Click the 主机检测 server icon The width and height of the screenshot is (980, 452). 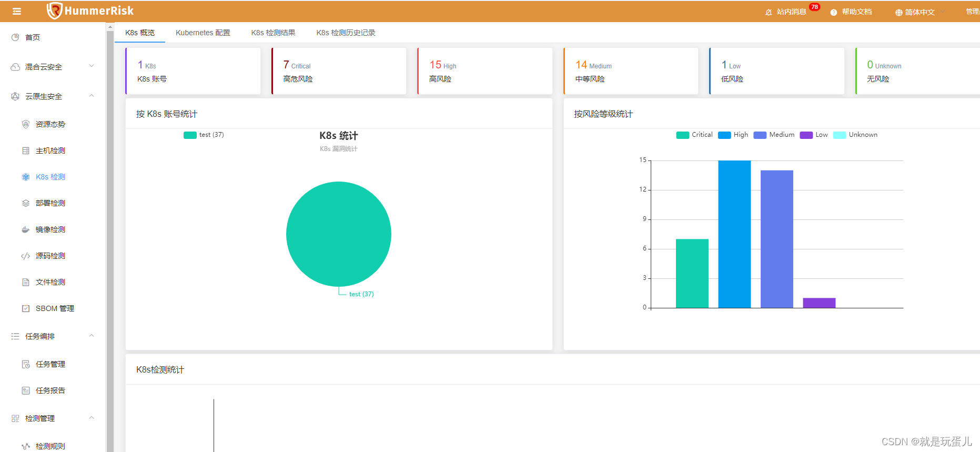(x=26, y=150)
